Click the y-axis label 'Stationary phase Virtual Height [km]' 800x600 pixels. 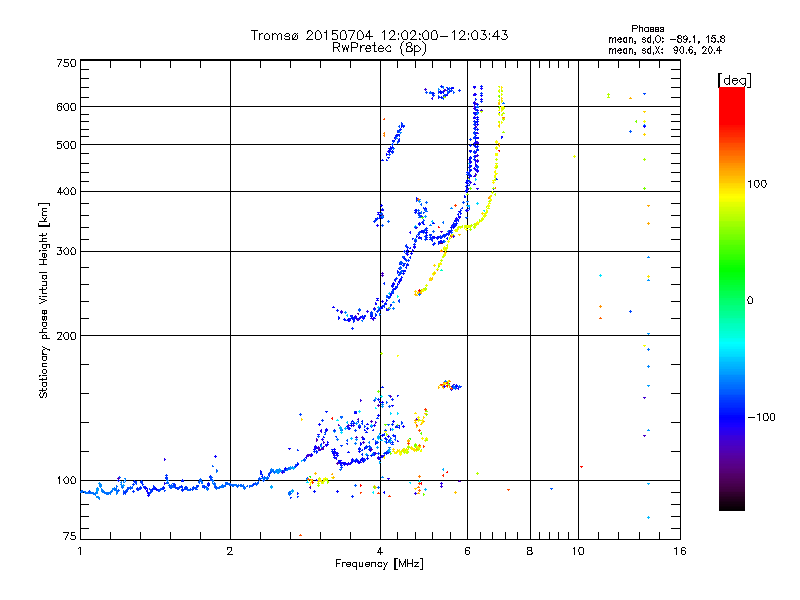44,300
